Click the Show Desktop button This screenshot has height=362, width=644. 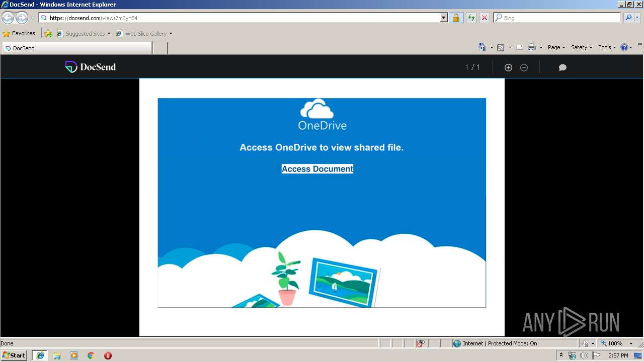tap(638, 355)
